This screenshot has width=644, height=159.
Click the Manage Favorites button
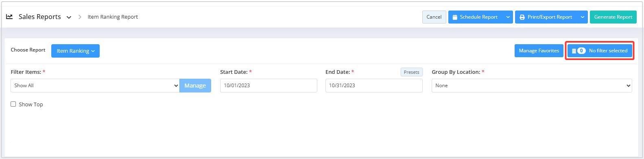point(539,51)
